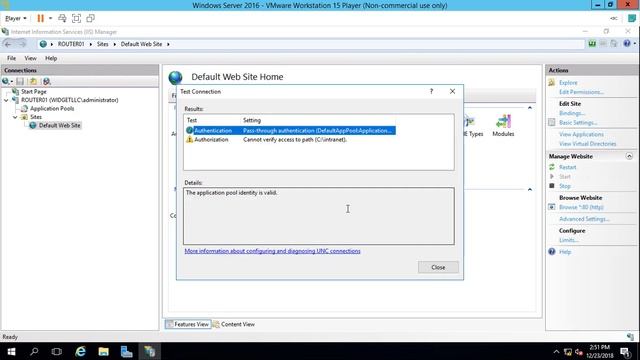Switch to Features View tab

point(188,324)
